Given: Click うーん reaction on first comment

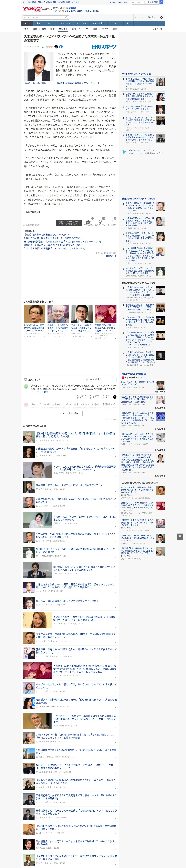Looking at the screenshot, I should click(107, 397).
